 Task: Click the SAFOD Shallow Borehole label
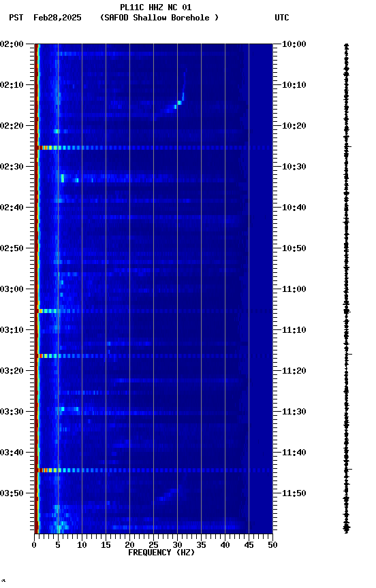pyautogui.click(x=159, y=18)
